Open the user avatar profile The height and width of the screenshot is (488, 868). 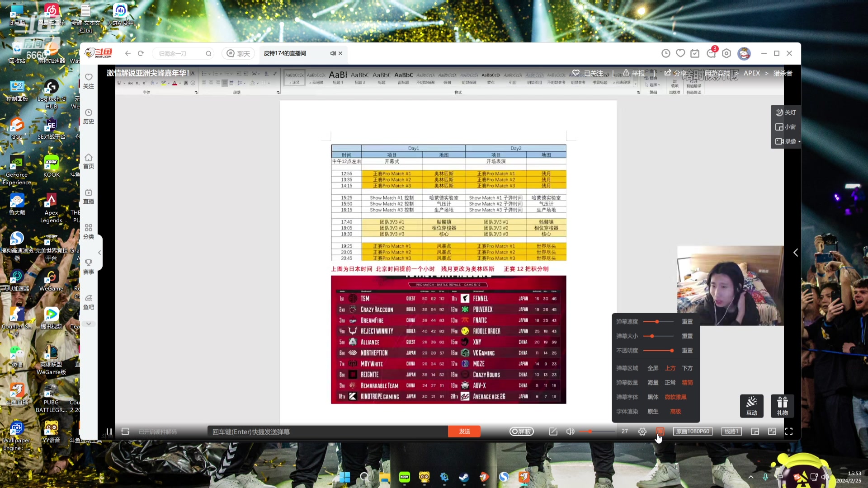pyautogui.click(x=744, y=53)
